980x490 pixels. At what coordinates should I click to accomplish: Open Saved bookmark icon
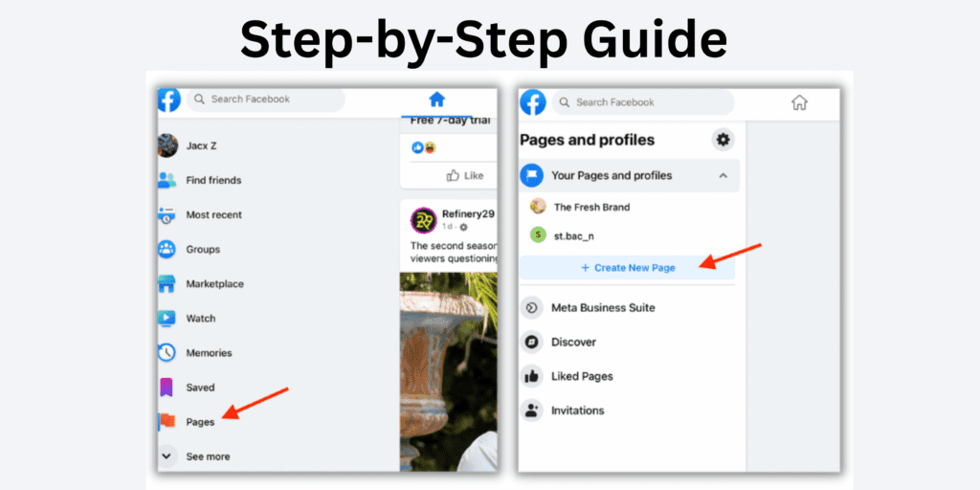(x=167, y=388)
